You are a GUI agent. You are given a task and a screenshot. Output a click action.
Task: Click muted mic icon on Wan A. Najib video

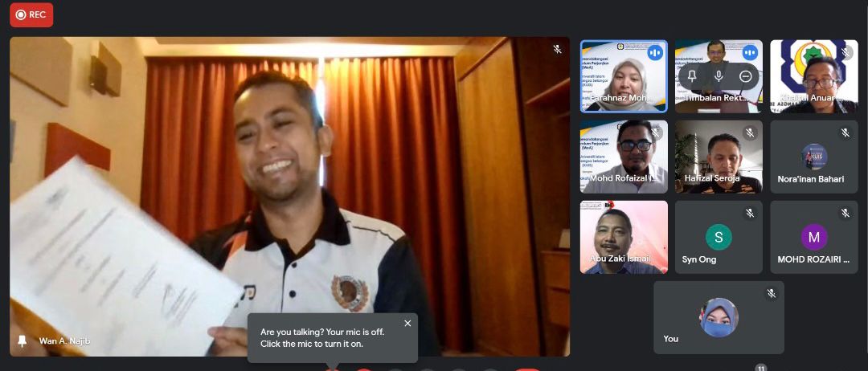558,49
